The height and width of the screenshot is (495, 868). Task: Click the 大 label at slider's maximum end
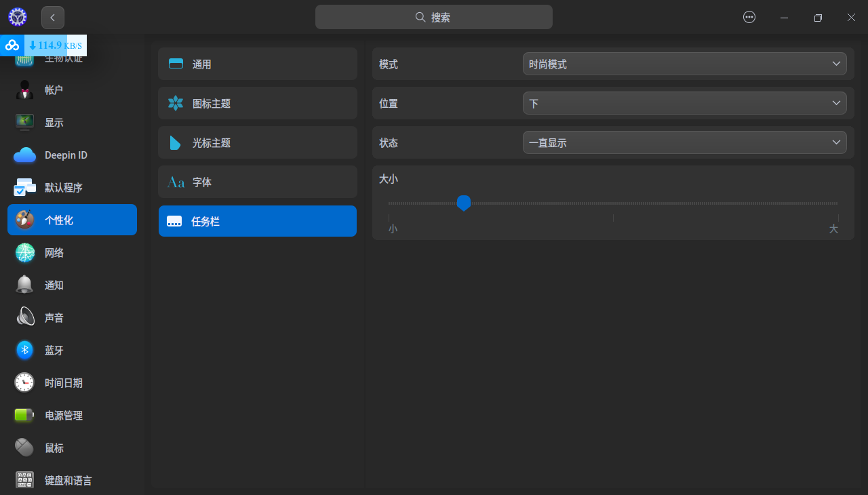click(833, 229)
